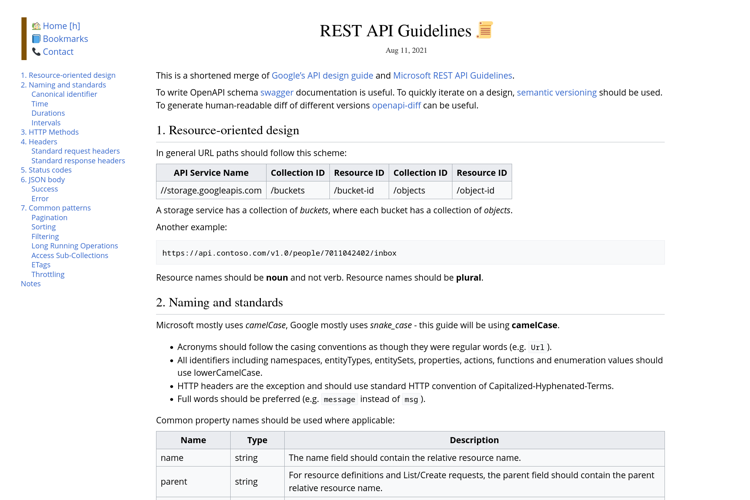Open the Home [h] navigation link

point(61,26)
